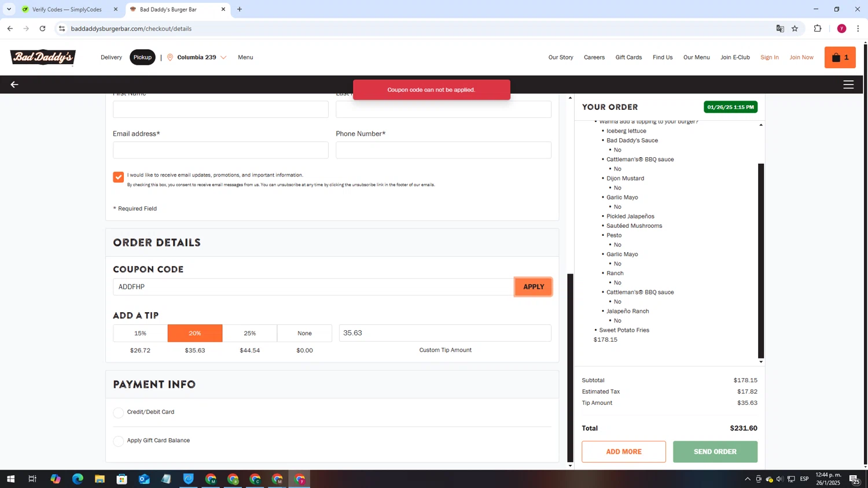Launch Microsoft Edge from the taskbar
Viewport: 868px width, 488px height.
coord(78,479)
